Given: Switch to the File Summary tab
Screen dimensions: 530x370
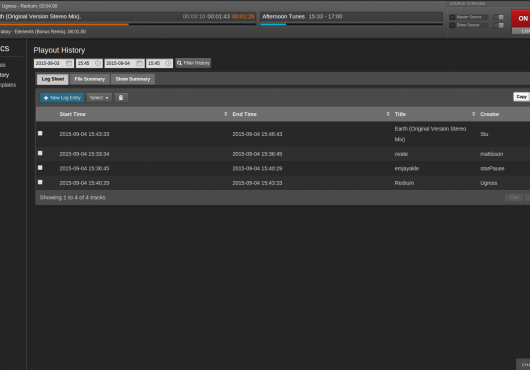Looking at the screenshot, I should [x=90, y=79].
